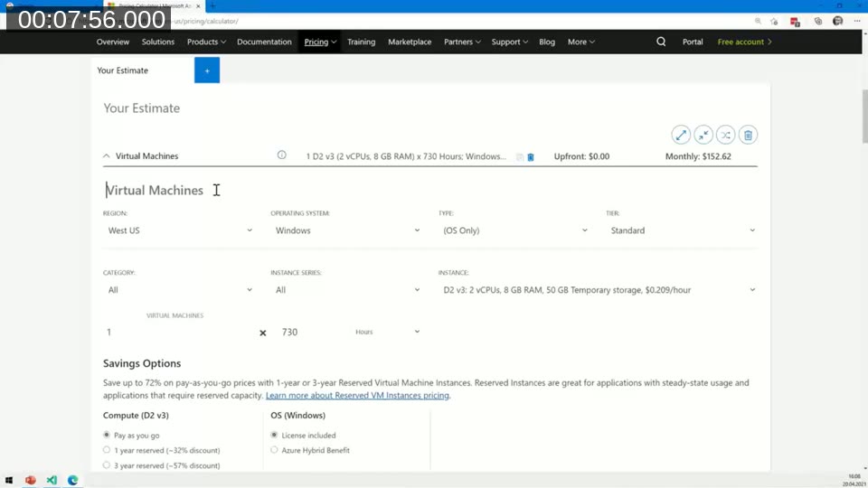Delete entire estimate with trash circle icon
The image size is (868, 488).
click(748, 135)
